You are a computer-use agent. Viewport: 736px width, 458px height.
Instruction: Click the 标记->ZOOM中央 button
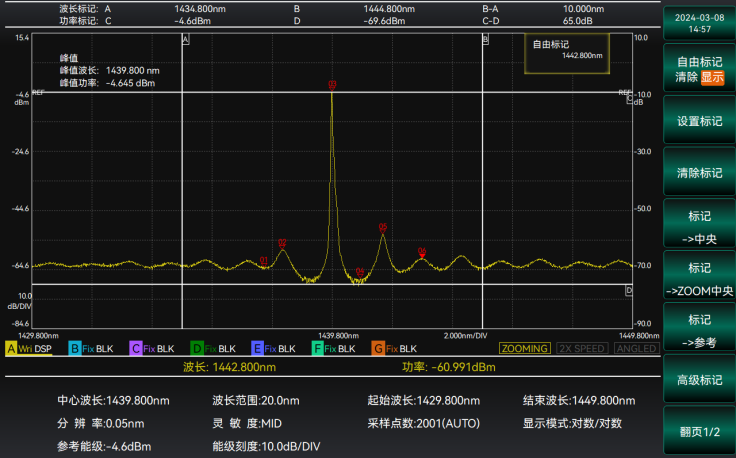(699, 276)
